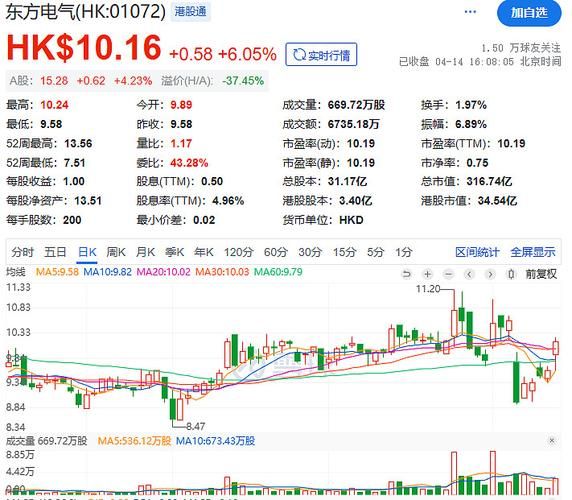Click the 货币单位 value HKD
The height and width of the screenshot is (500, 572).
point(351,220)
